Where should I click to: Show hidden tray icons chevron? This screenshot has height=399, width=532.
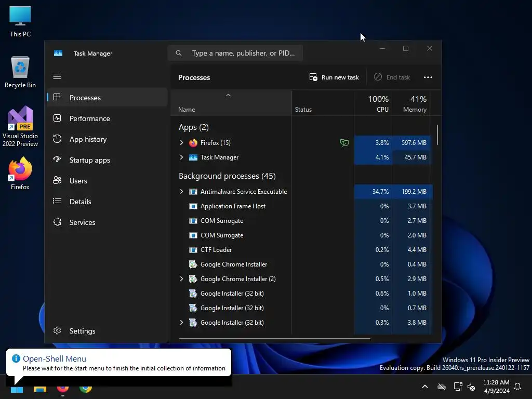425,387
